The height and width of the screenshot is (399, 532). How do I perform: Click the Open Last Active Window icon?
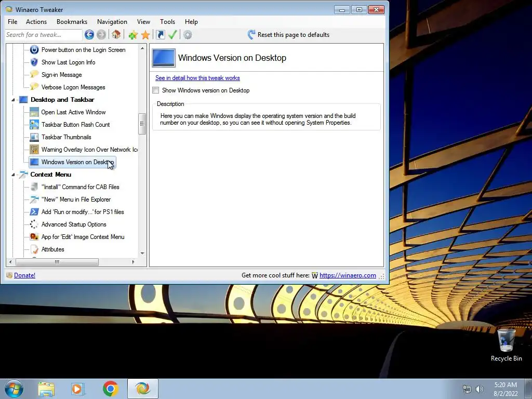coord(34,112)
